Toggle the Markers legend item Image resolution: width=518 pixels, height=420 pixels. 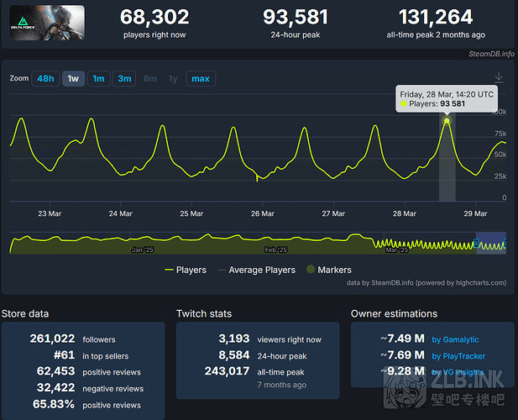[329, 270]
